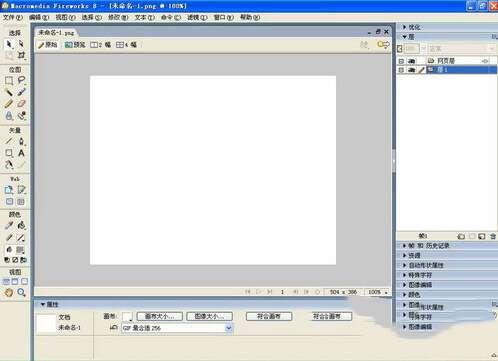Select the Blur tool
498x361 pixels.
pyautogui.click(x=9, y=115)
